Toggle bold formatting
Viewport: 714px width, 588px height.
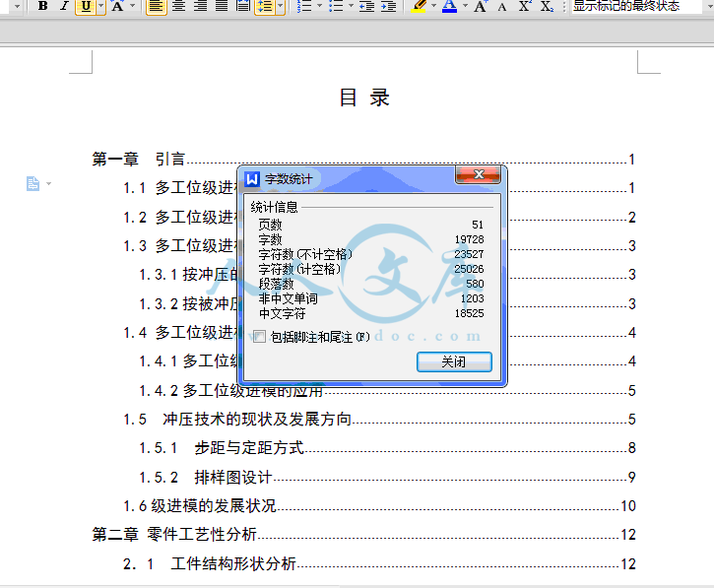(x=42, y=6)
